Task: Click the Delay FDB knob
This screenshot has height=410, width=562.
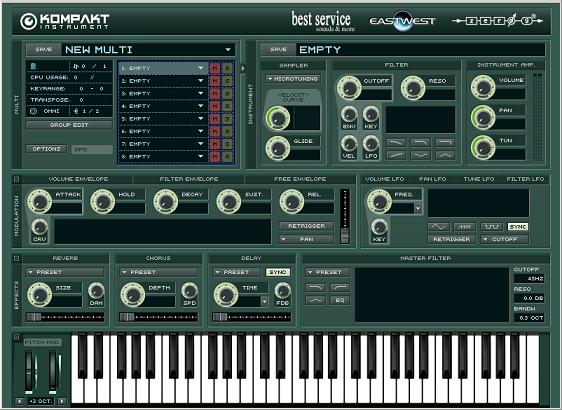Action: click(282, 291)
